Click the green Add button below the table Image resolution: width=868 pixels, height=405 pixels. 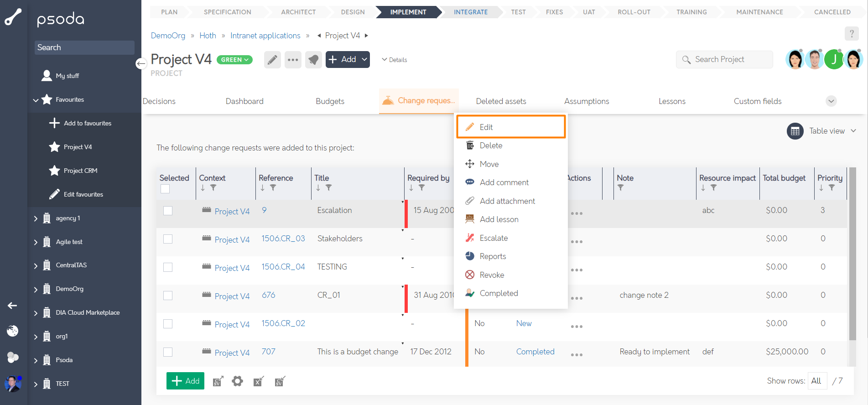(185, 381)
